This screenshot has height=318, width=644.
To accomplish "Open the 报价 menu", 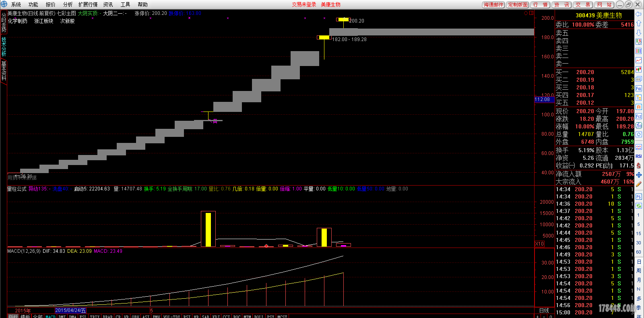I will click(x=51, y=4).
